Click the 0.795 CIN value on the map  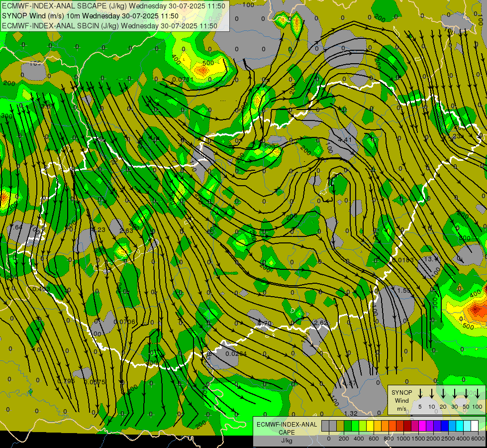[x=66, y=381]
